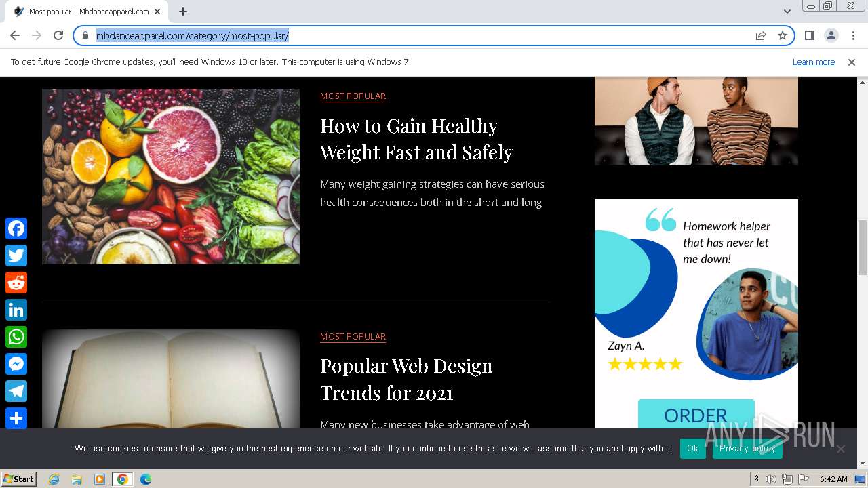Viewport: 868px width, 488px height.
Task: Share page on LinkedIn sidebar icon
Action: [16, 310]
